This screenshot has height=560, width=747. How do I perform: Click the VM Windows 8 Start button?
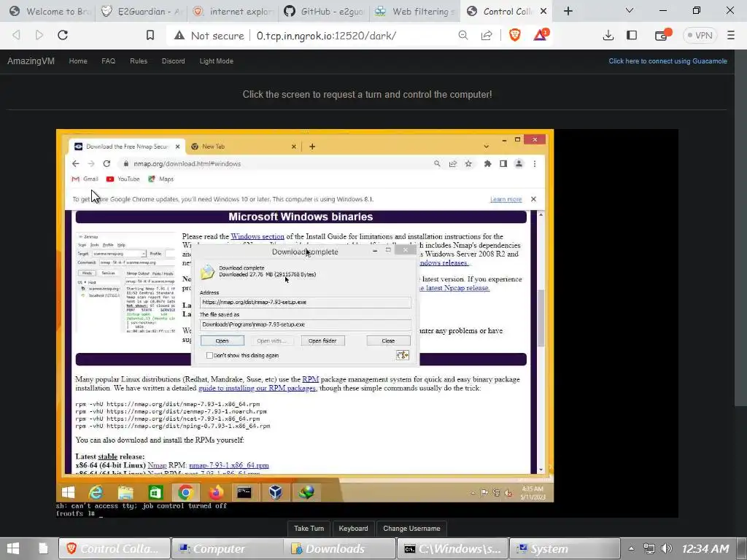click(68, 492)
